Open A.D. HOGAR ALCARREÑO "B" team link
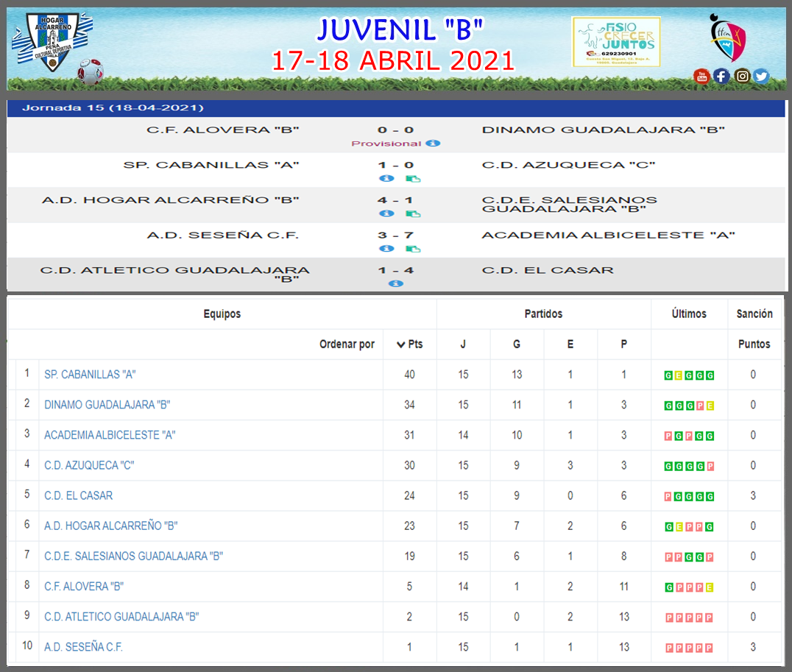This screenshot has height=672, width=792. pyautogui.click(x=111, y=526)
